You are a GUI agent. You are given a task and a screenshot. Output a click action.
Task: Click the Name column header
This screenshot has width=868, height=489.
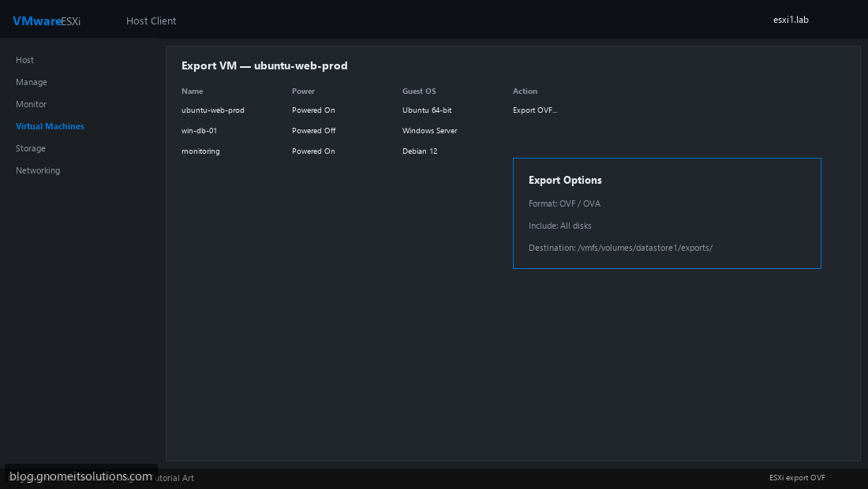click(x=192, y=91)
